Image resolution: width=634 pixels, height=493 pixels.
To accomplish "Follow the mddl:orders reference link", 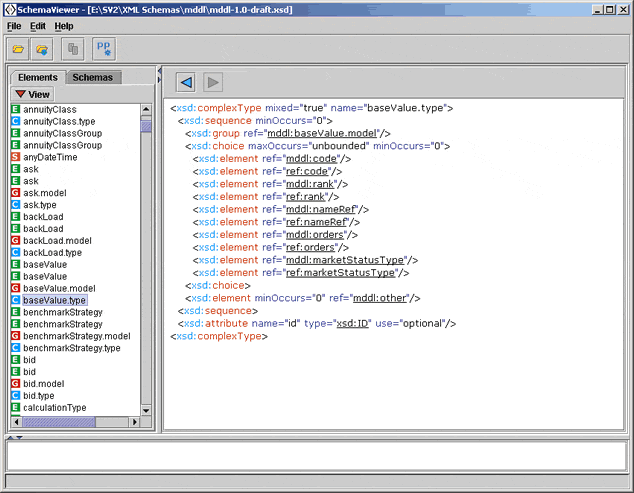I will [x=315, y=235].
